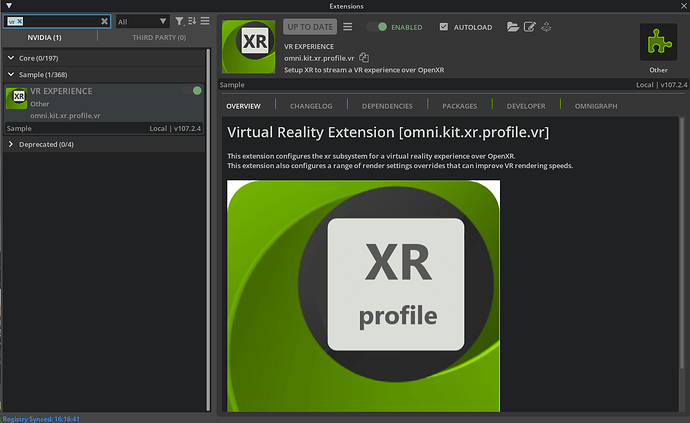690x423 pixels.
Task: Switch to THIRD PARTY (0) tab
Action: [159, 37]
